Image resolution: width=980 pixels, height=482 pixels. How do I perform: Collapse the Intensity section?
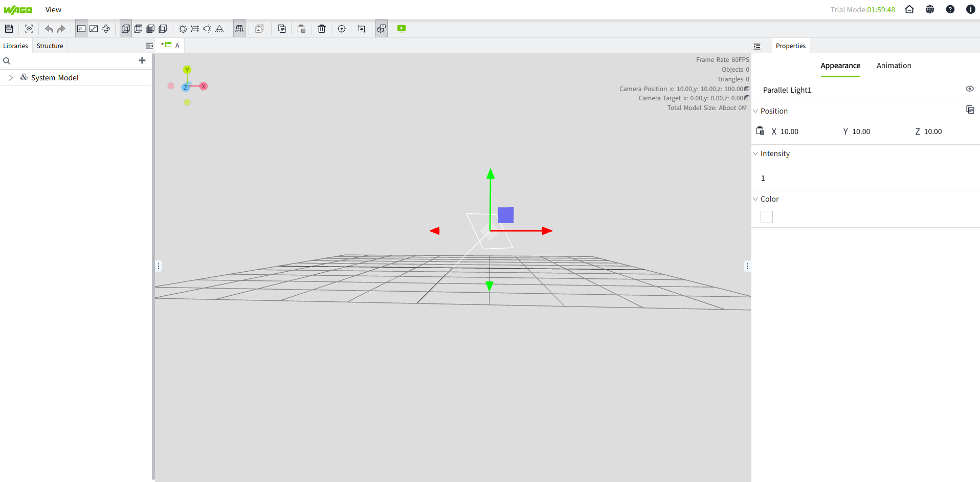tap(755, 154)
